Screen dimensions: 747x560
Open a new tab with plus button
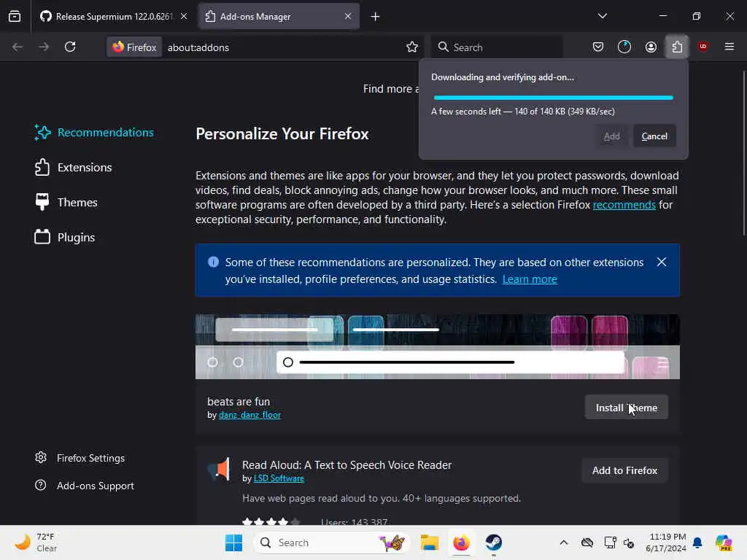click(x=376, y=17)
